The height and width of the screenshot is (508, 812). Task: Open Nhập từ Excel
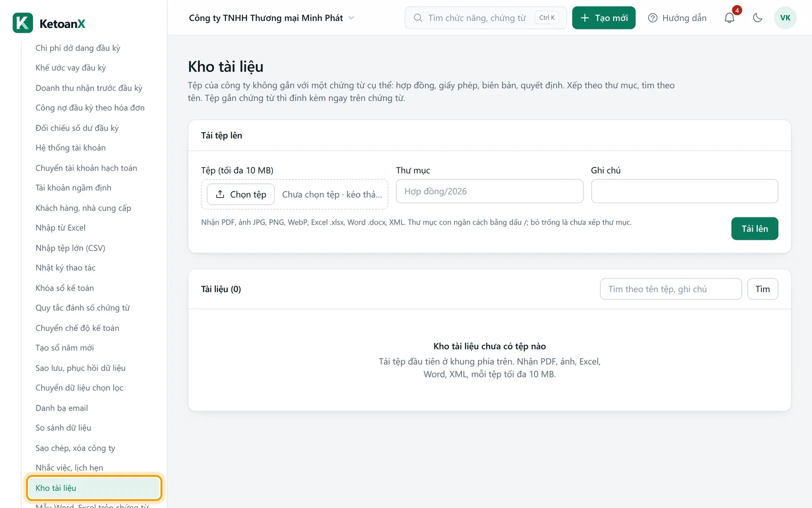(60, 228)
